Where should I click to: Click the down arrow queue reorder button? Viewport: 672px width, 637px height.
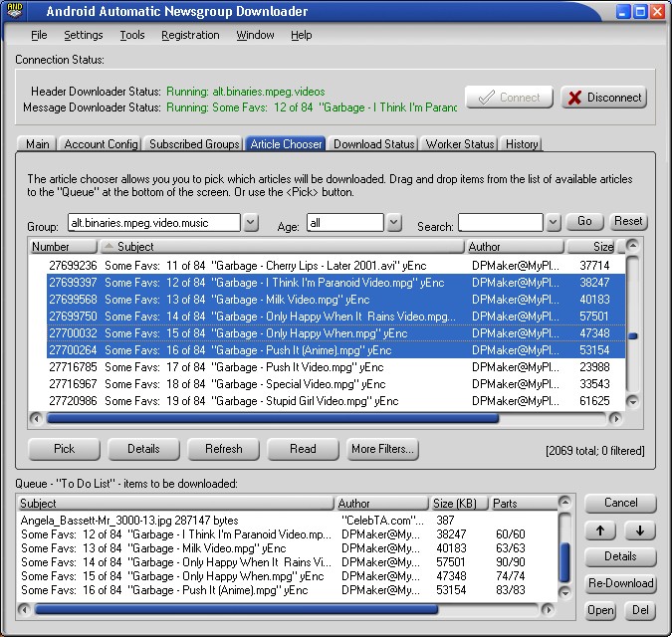[640, 531]
